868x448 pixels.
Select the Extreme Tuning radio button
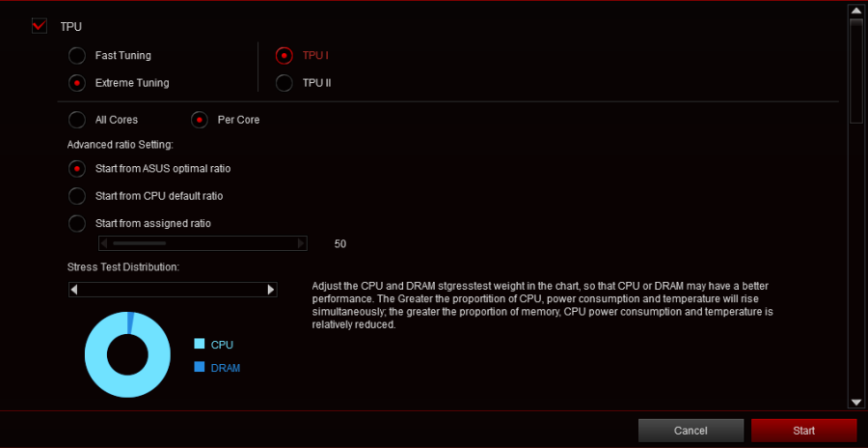(x=77, y=83)
